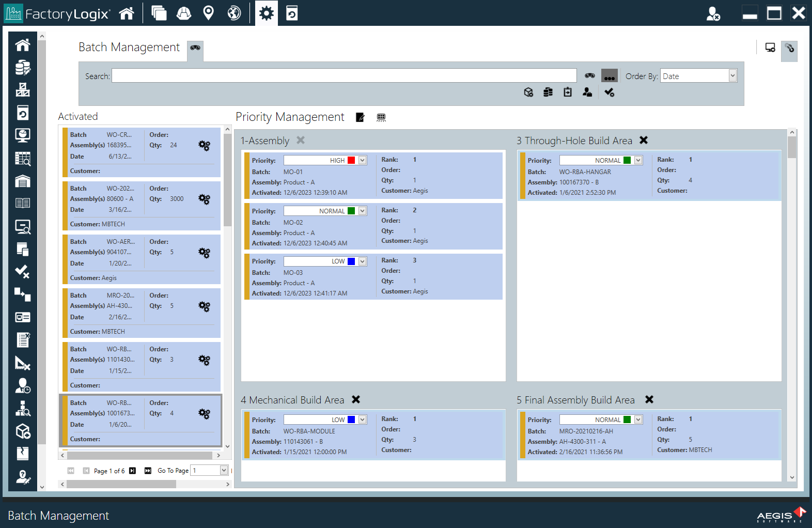Click the globe icon in the top bar
This screenshot has width=812, height=528.
coord(234,13)
